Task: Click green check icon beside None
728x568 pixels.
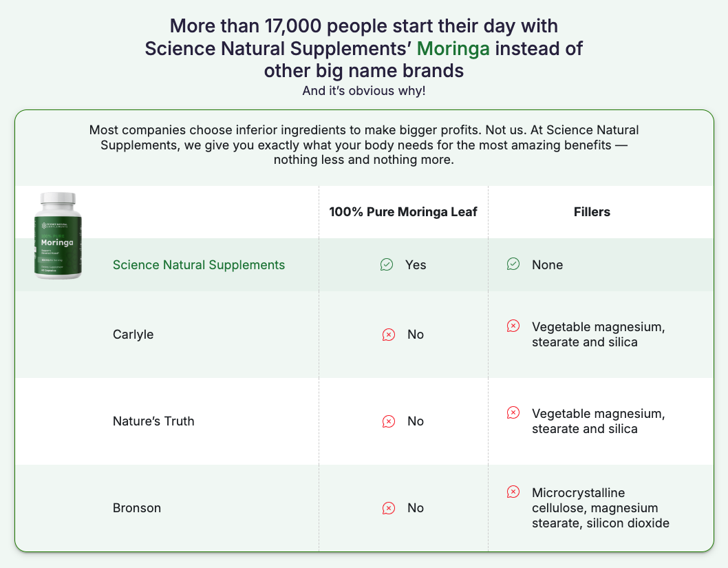Action: tap(513, 264)
